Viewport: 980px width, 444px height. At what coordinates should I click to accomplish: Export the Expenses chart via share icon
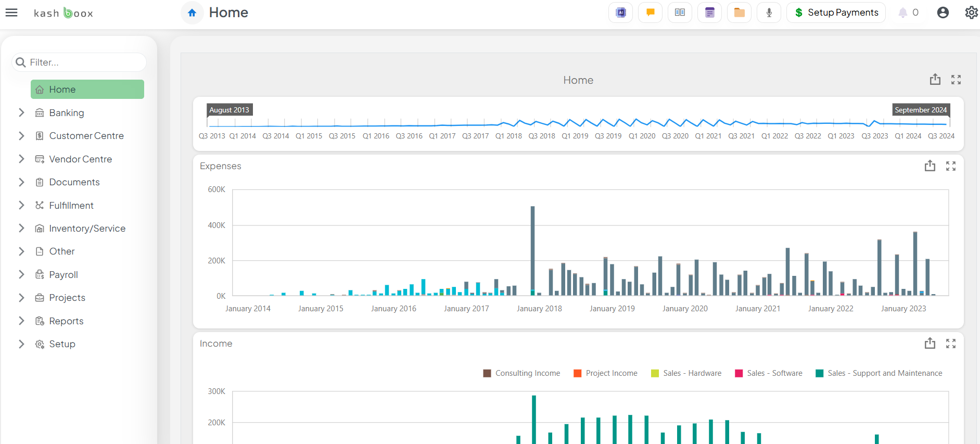click(x=930, y=166)
